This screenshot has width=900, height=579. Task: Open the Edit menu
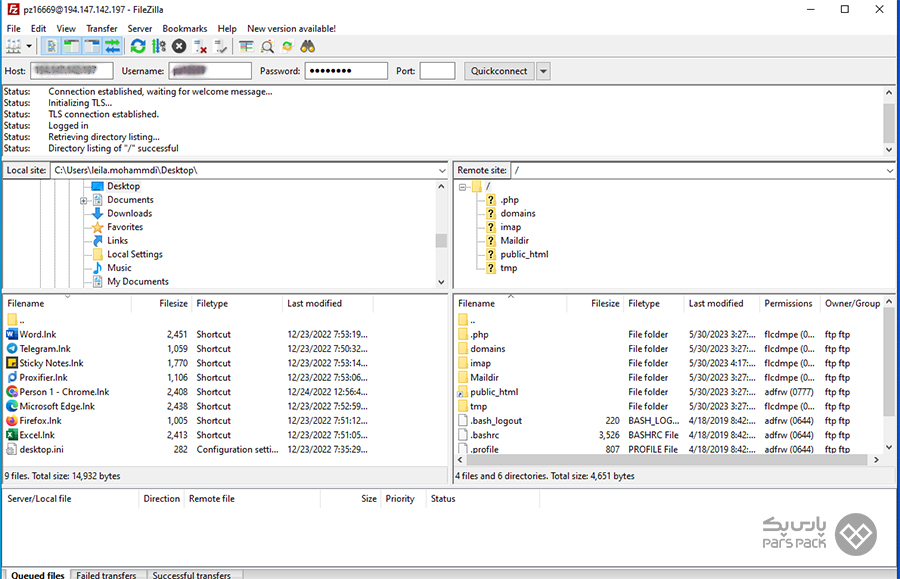38,28
